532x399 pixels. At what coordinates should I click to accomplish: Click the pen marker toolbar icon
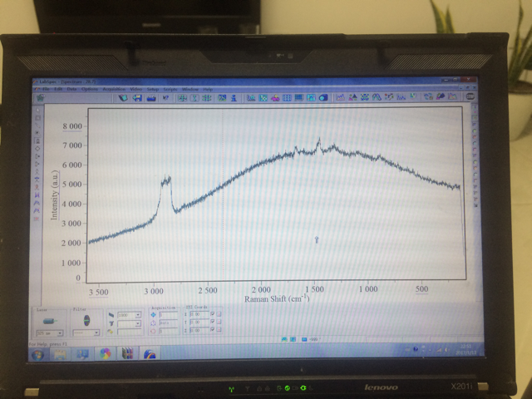441,96
